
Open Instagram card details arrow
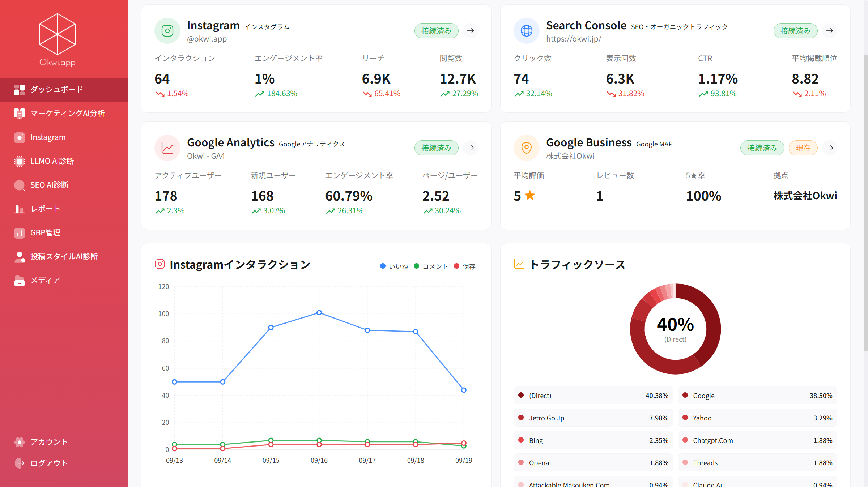coord(471,31)
